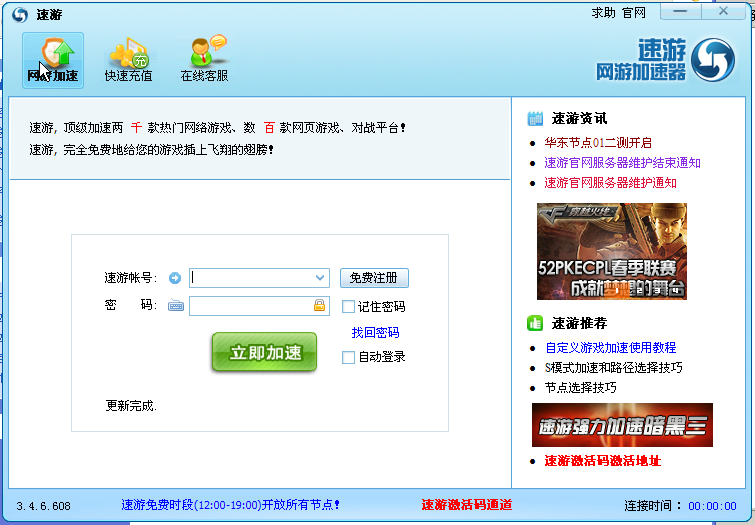
Task: Click 速游激活码通道 in status bar
Action: (467, 505)
